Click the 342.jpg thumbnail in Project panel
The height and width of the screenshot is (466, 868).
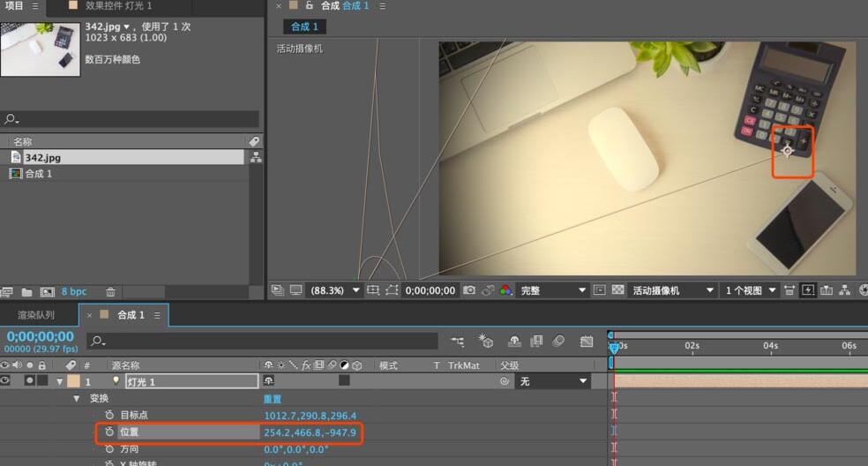[41, 49]
